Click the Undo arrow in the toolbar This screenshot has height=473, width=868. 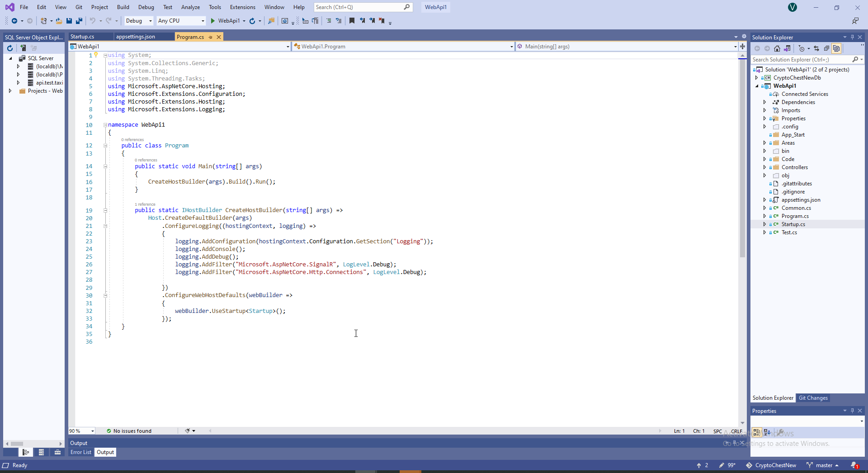93,21
